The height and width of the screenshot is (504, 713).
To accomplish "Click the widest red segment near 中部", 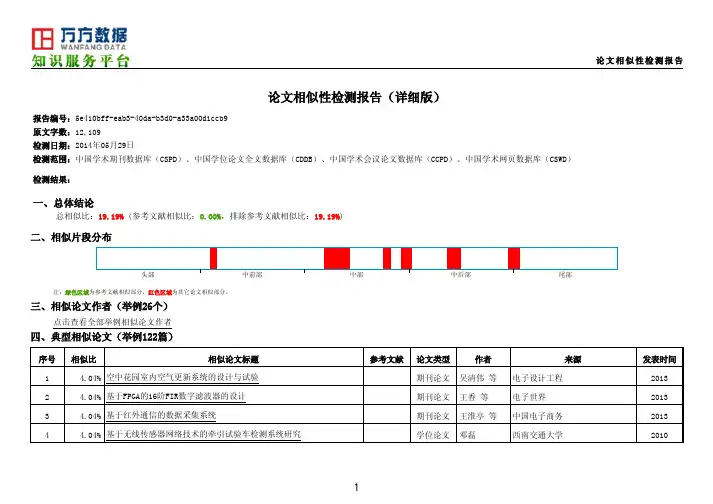I will 337,258.
